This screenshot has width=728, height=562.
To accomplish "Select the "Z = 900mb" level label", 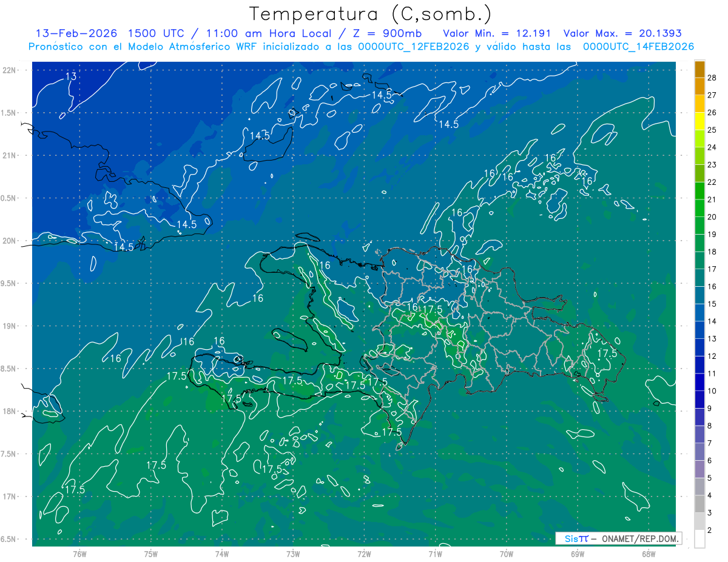I will pyautogui.click(x=388, y=33).
